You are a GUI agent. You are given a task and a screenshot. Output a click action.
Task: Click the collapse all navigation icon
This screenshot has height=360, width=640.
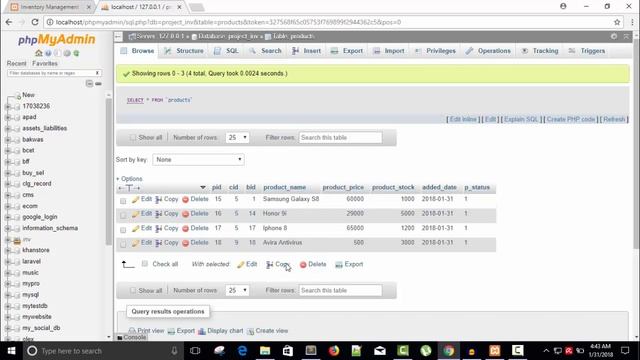coord(89,84)
